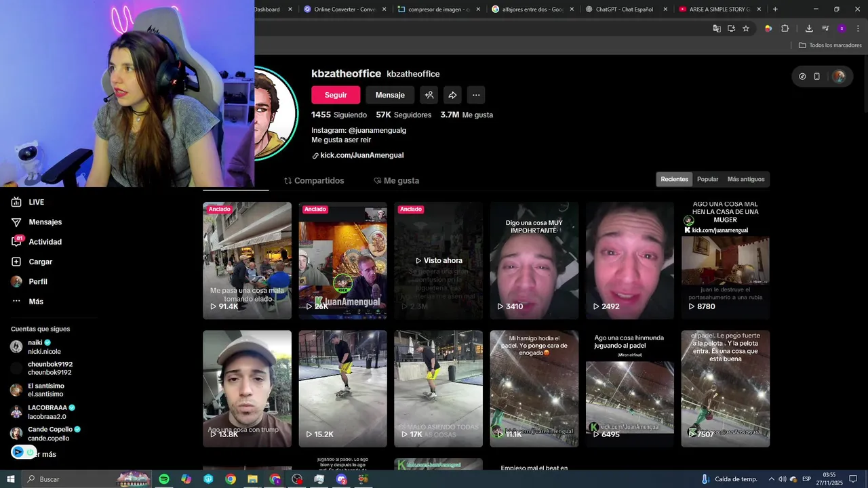868x488 pixels.
Task: Open the Mensaje button on the profile
Action: coord(390,95)
